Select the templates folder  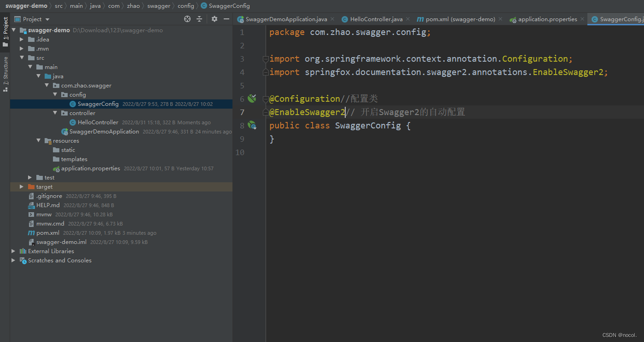point(74,159)
